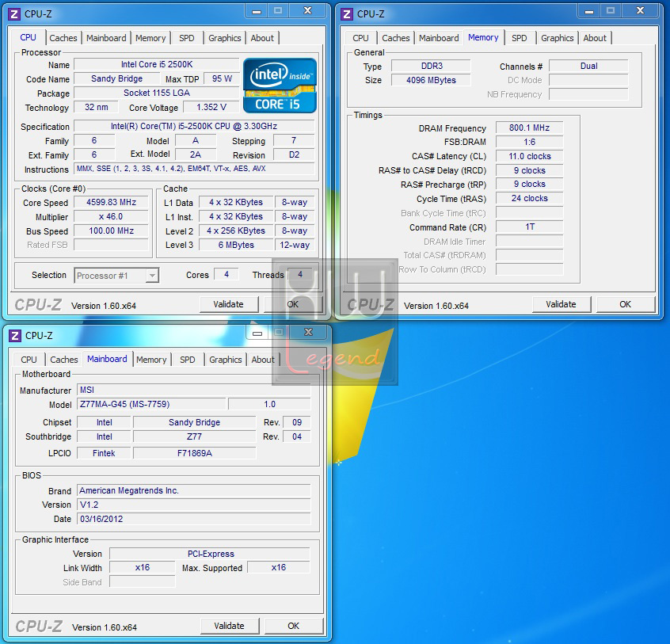Click OK in the Mainboard window
The image size is (670, 644).
pyautogui.click(x=294, y=626)
